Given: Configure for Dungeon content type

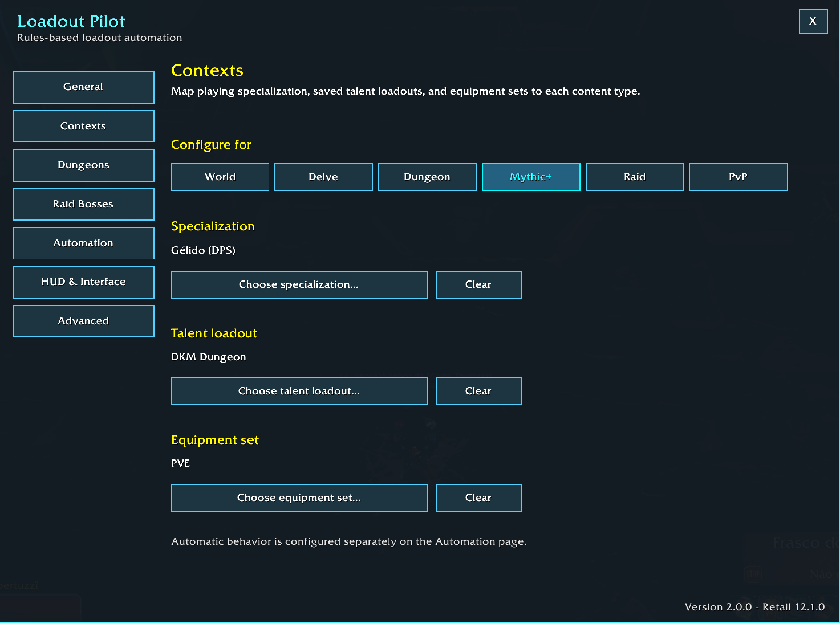Looking at the screenshot, I should pyautogui.click(x=427, y=177).
